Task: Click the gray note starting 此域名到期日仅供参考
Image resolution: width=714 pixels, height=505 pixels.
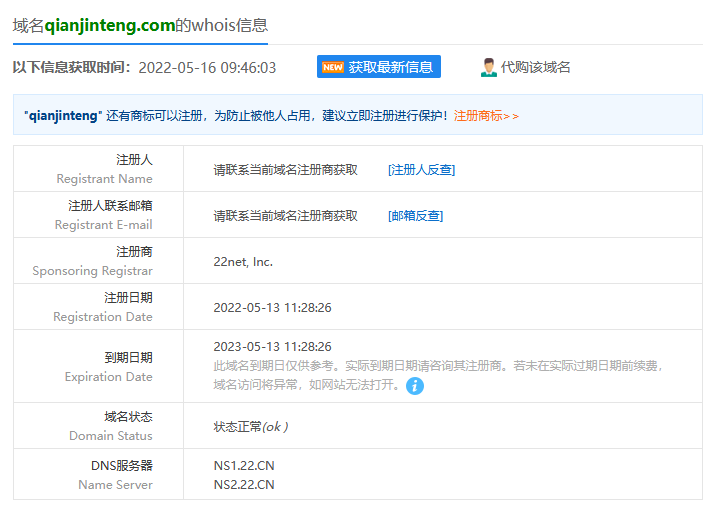Action: (437, 375)
